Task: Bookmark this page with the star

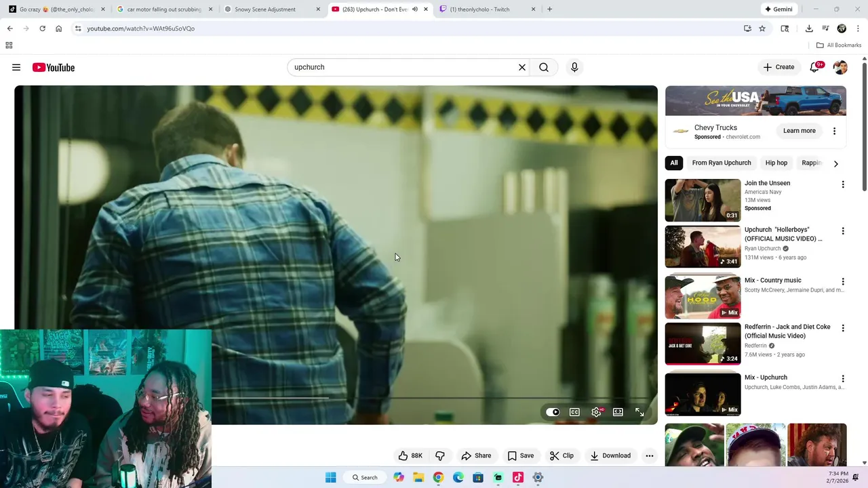Action: [762, 28]
